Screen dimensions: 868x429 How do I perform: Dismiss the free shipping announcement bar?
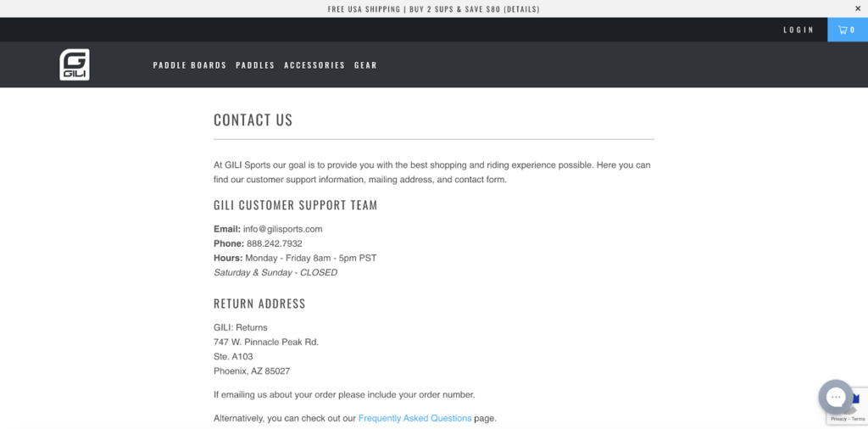coord(858,8)
